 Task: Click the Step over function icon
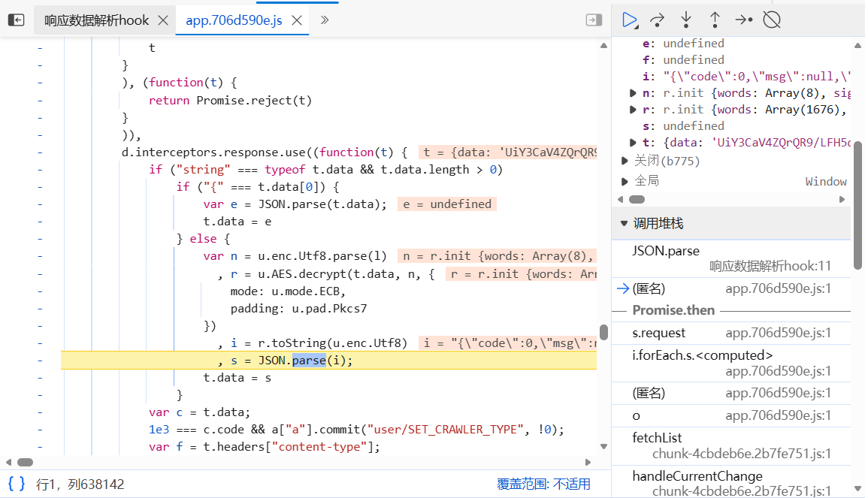coord(658,20)
